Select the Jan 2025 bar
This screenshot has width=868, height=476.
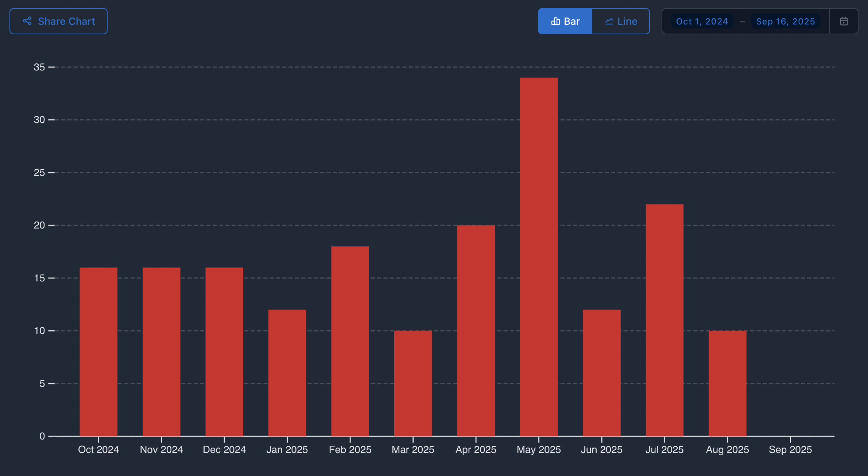[287, 373]
